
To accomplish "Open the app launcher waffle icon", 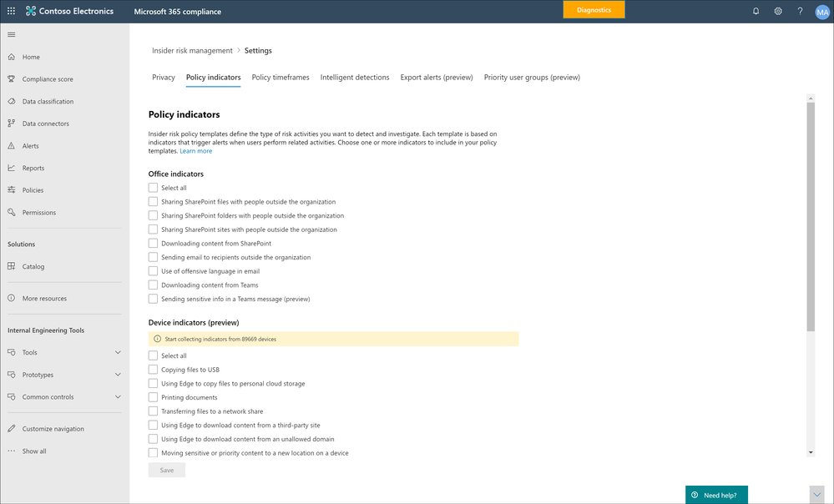I will click(x=11, y=11).
